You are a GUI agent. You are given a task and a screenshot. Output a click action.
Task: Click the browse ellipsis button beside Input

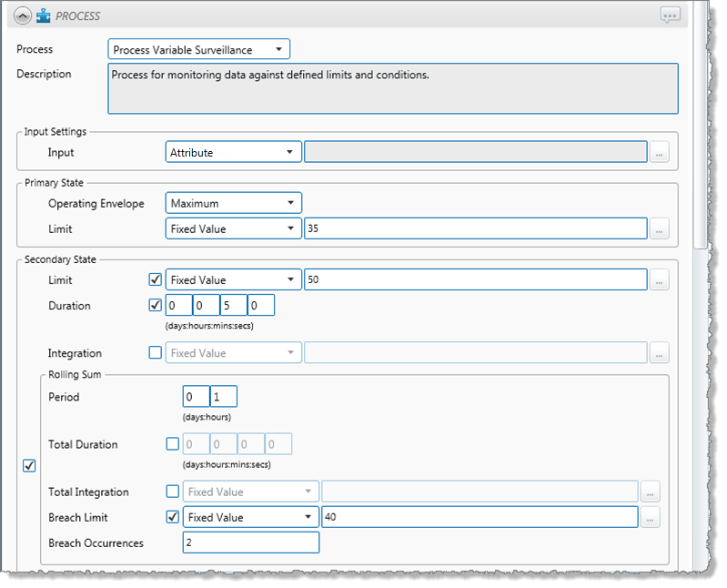tap(660, 153)
